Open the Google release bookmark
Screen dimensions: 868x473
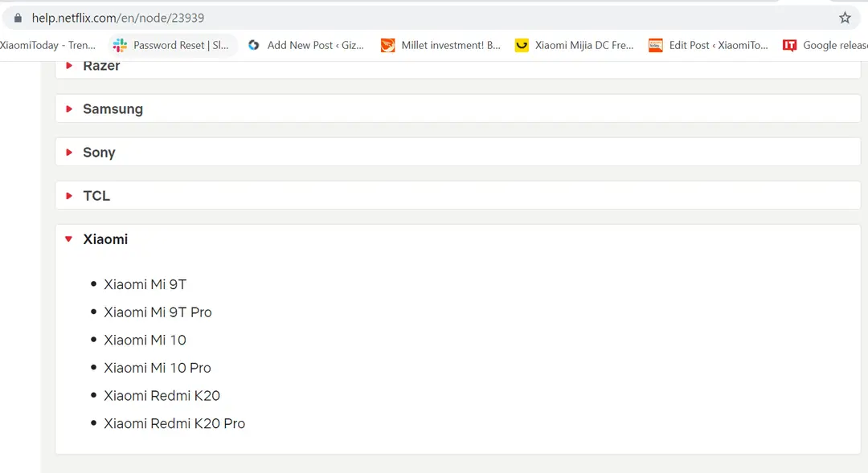825,45
